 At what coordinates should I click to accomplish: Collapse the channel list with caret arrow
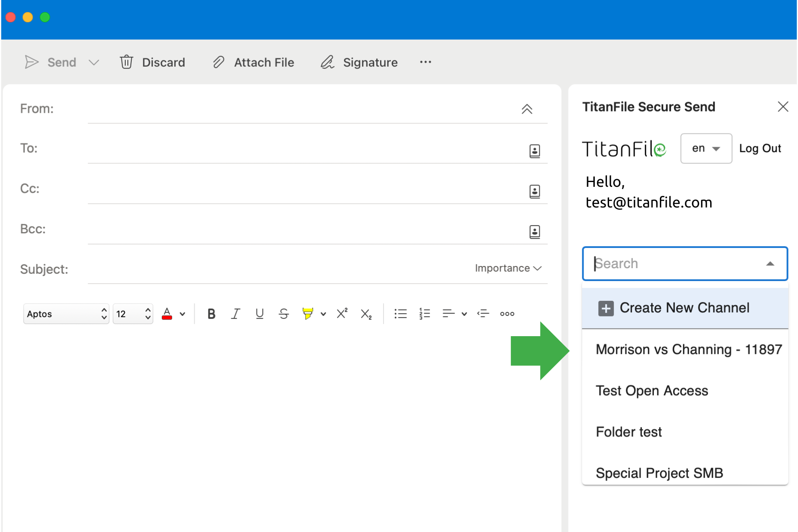(x=770, y=264)
